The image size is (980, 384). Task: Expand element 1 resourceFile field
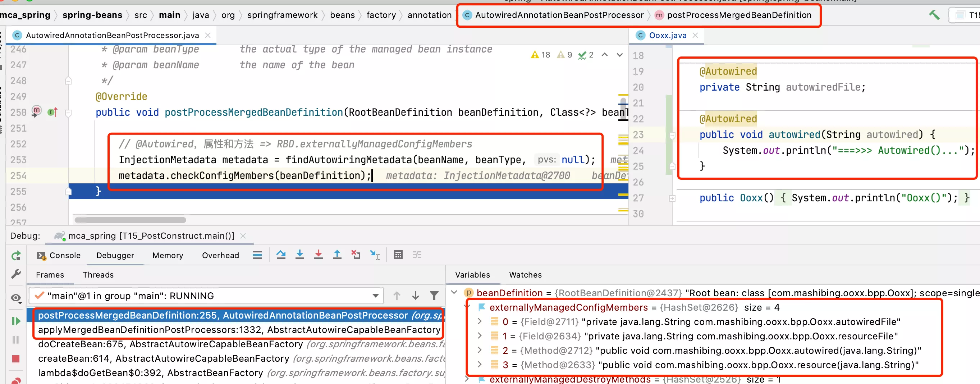(x=480, y=336)
